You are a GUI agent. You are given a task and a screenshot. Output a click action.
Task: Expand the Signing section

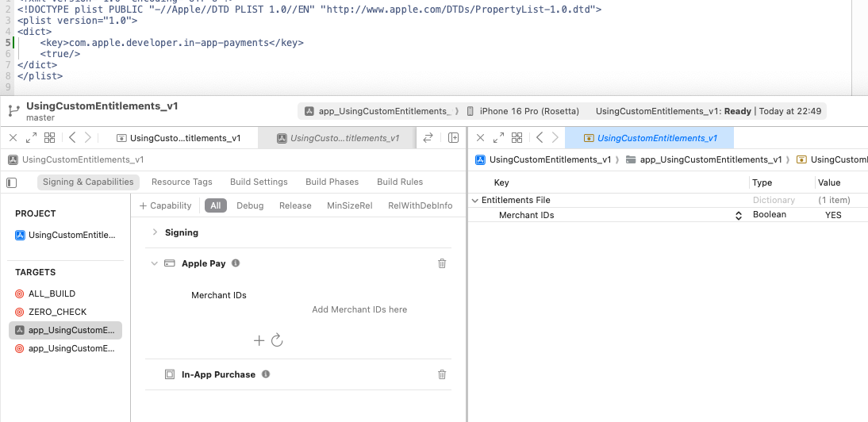155,232
